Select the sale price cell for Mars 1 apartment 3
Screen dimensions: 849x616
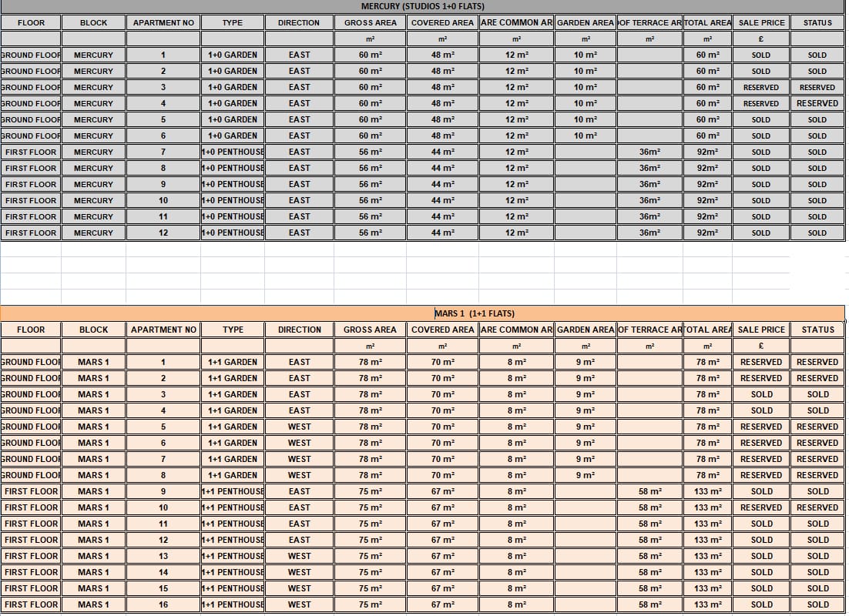click(761, 394)
